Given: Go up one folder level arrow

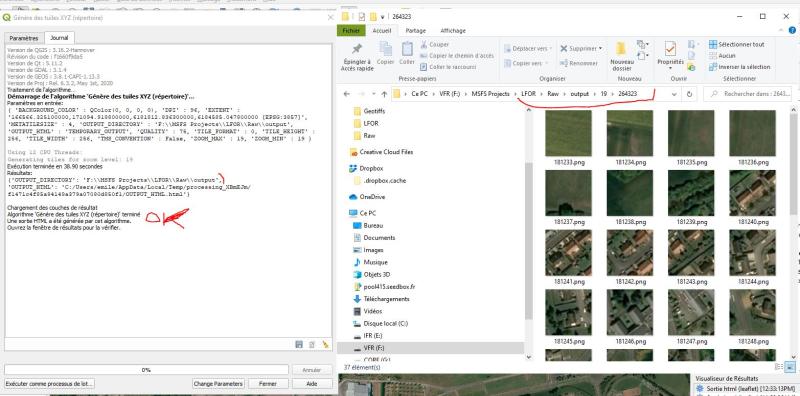Looking at the screenshot, I should pos(384,94).
